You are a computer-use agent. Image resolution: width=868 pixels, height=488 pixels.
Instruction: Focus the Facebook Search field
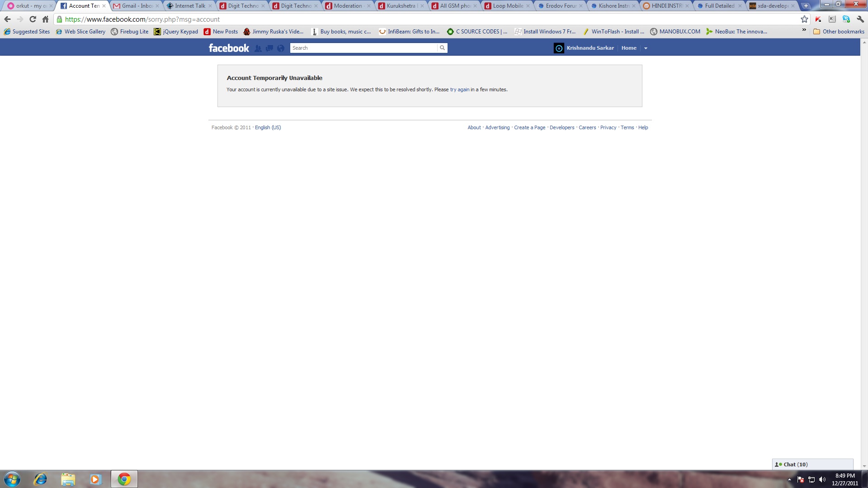pyautogui.click(x=363, y=48)
